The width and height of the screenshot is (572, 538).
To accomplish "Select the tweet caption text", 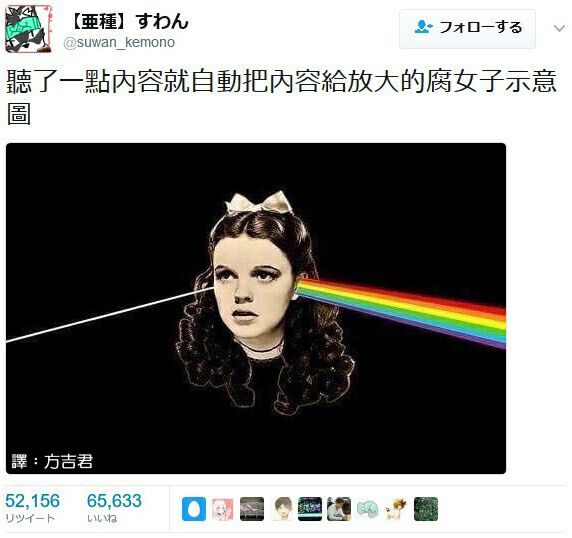I will point(281,97).
